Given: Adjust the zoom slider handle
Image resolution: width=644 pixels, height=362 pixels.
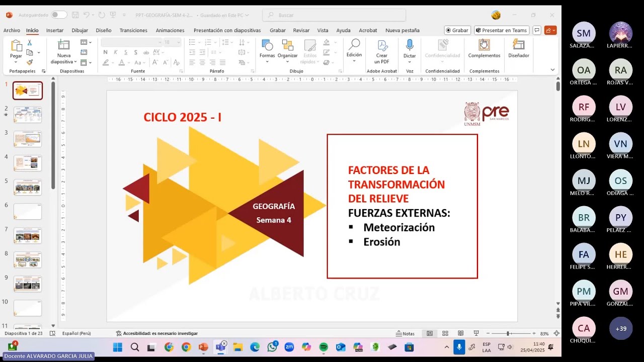Looking at the screenshot, I should (509, 333).
